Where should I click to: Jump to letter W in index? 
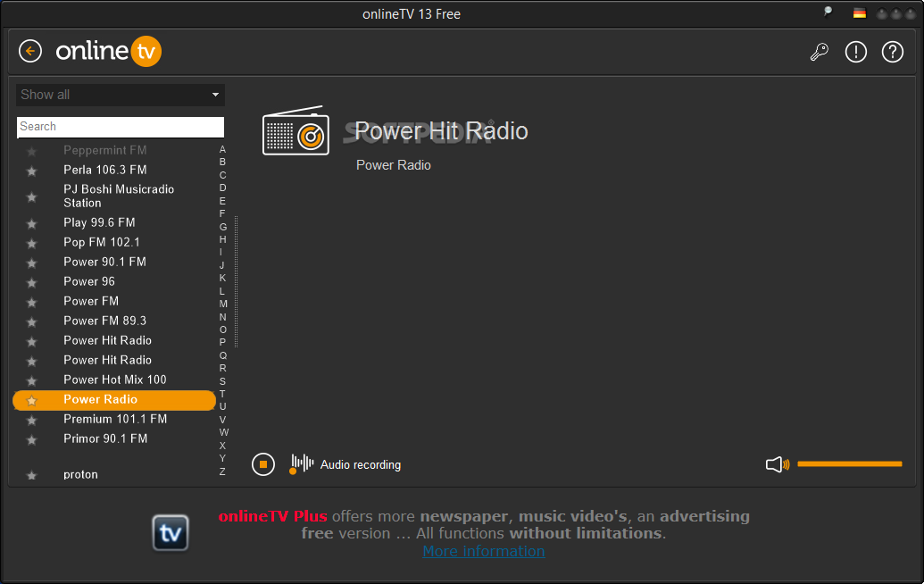coord(223,432)
